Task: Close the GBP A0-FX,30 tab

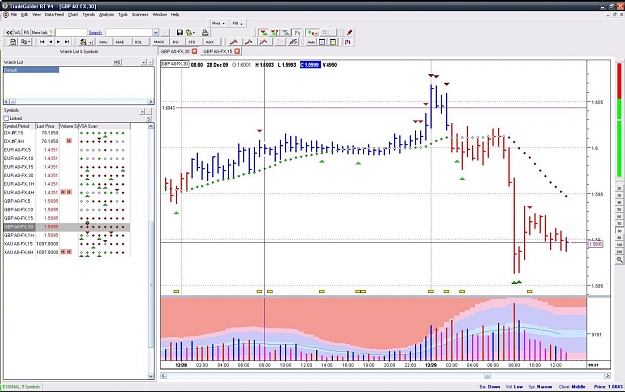Action: (195, 51)
